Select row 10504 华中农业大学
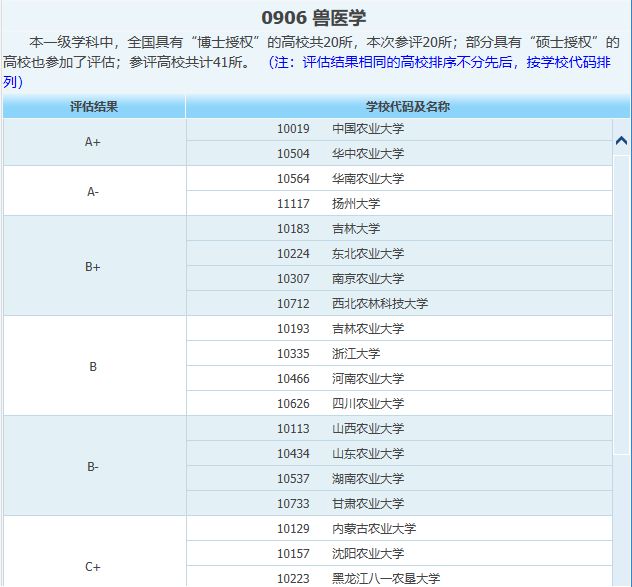 pyautogui.click(x=399, y=154)
